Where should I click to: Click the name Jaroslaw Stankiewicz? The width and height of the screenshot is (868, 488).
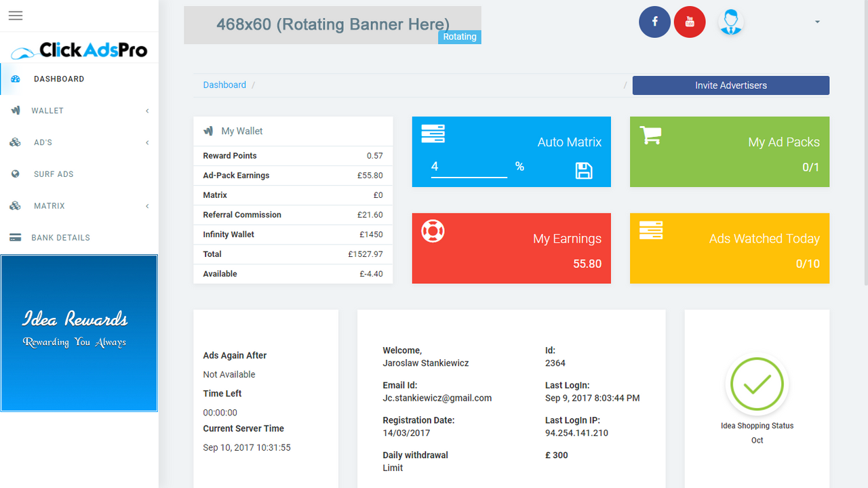coord(426,363)
